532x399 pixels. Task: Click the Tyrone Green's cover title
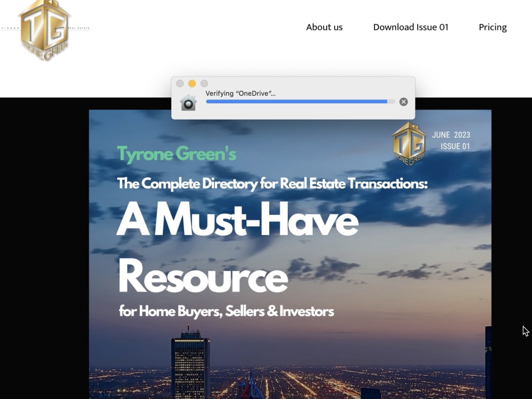pos(177,154)
